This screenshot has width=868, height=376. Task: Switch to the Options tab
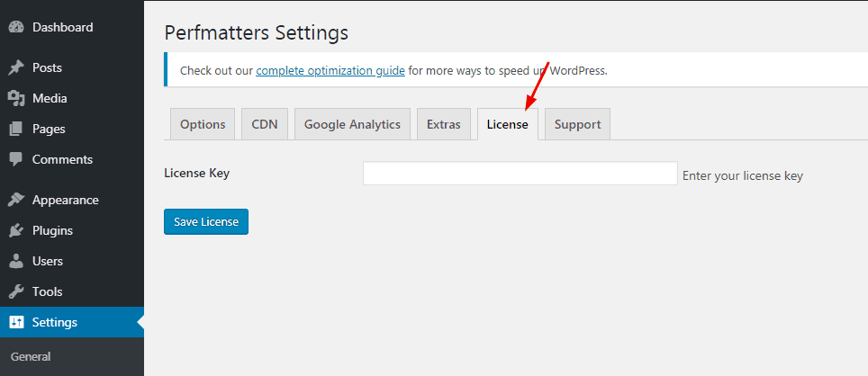click(x=203, y=124)
